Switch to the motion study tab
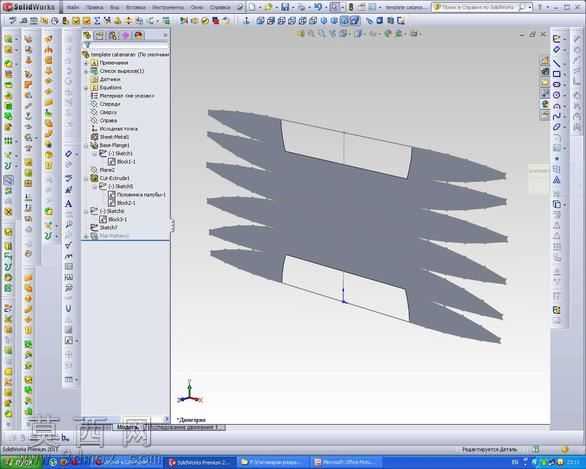Image resolution: width=586 pixels, height=469 pixels. 185,427
